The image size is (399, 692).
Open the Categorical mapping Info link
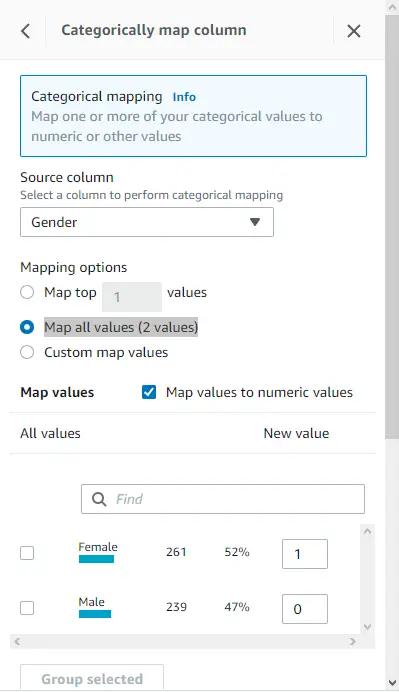184,97
